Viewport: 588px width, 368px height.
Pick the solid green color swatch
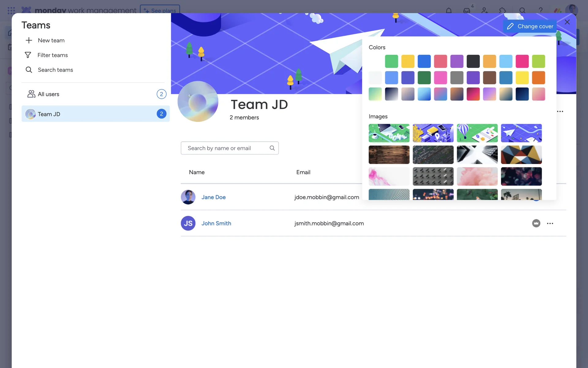coord(391,61)
